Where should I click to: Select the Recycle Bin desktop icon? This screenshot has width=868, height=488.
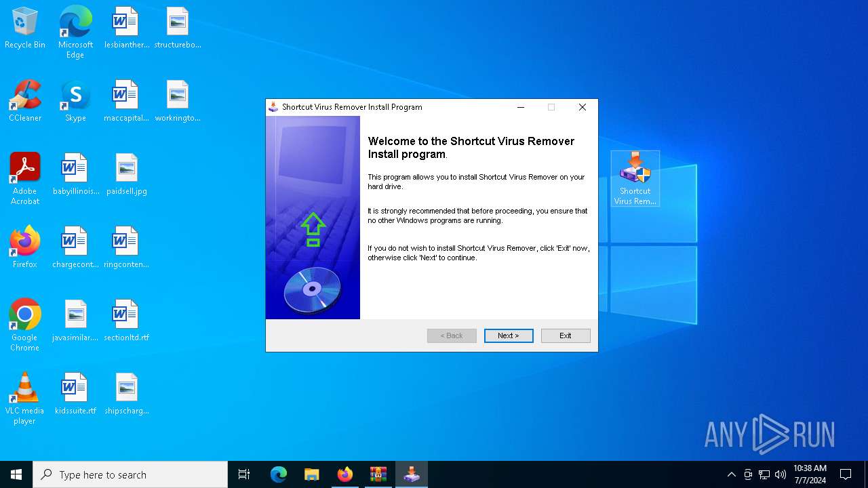(25, 28)
